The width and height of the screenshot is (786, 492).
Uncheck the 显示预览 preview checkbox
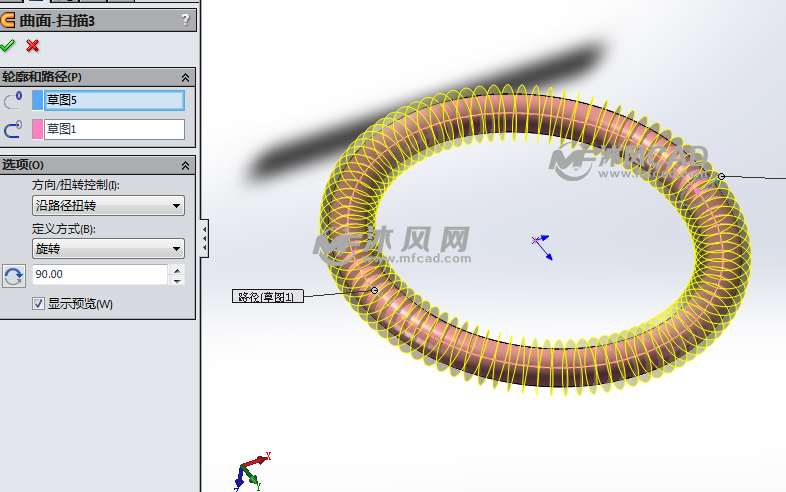tap(38, 304)
